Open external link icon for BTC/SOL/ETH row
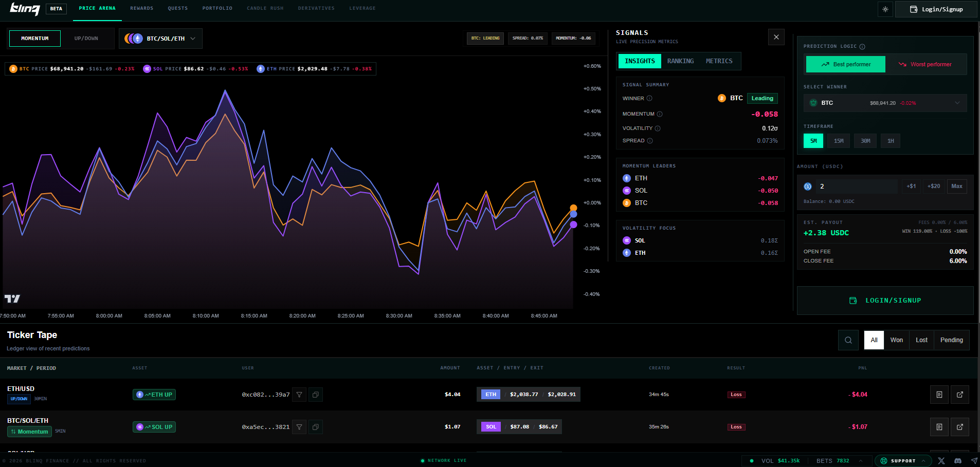The image size is (980, 467). coord(959,427)
